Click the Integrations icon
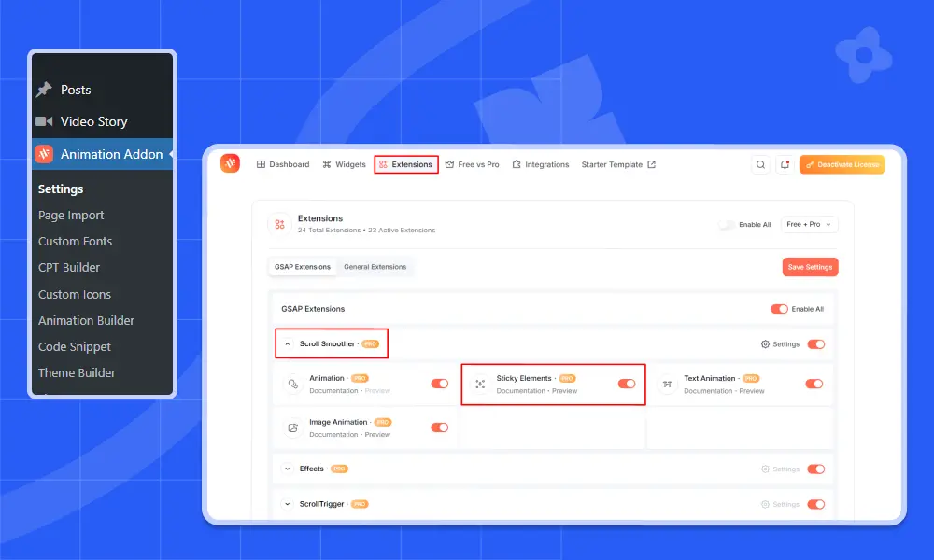 pos(517,164)
